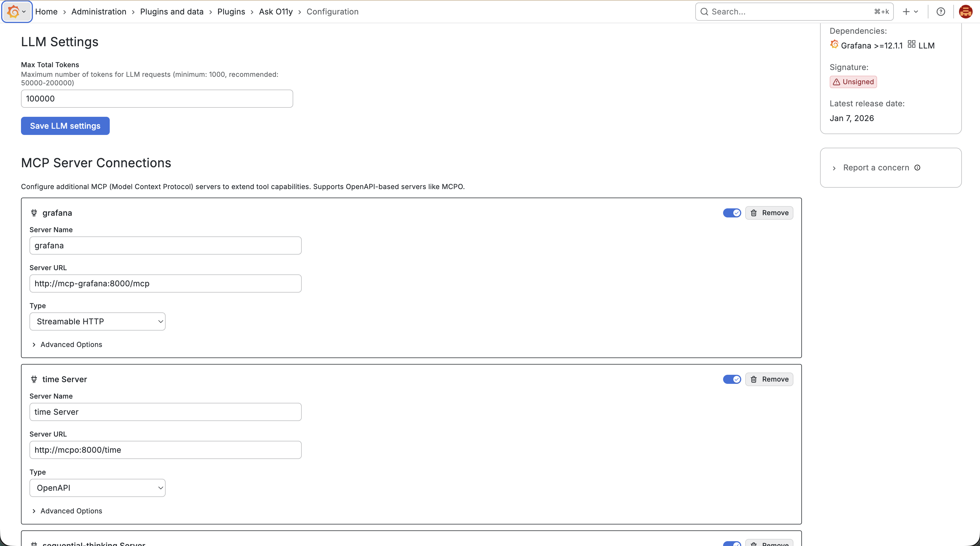
Task: Click the plus add new icon
Action: click(906, 12)
